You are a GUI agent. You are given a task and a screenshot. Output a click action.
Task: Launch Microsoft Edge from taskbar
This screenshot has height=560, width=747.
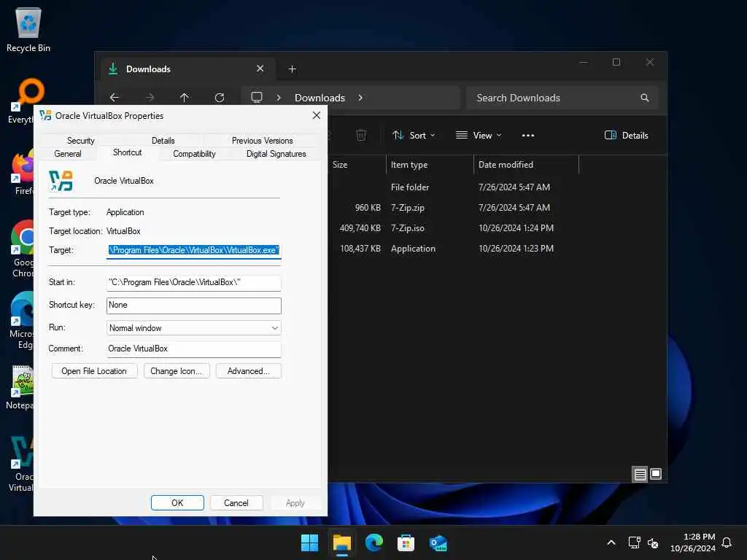point(374,542)
